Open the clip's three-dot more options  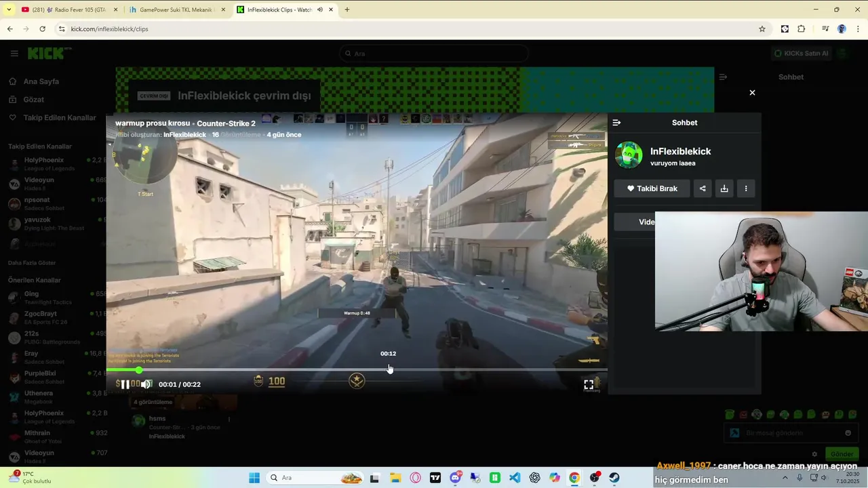point(746,188)
